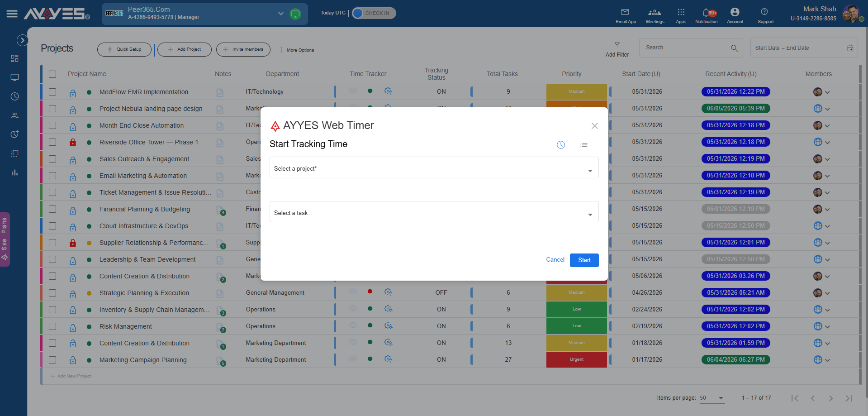The height and width of the screenshot is (416, 868).
Task: Open the Select a task dropdown
Action: [434, 212]
